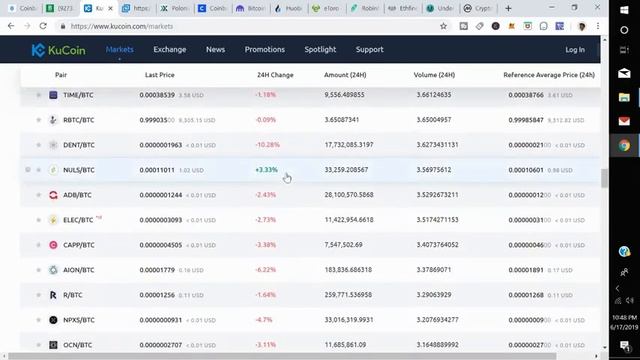Click the TIME/BTC coin icon

pos(53,95)
